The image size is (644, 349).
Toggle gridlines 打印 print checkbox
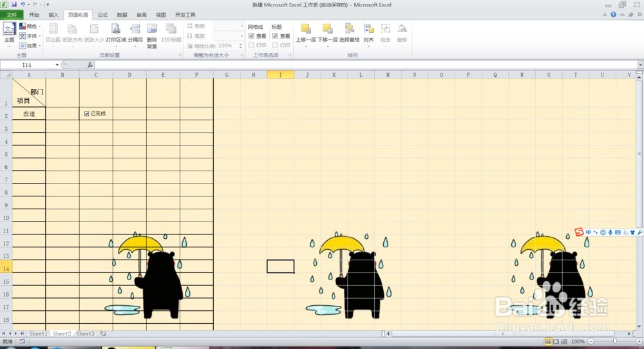251,45
